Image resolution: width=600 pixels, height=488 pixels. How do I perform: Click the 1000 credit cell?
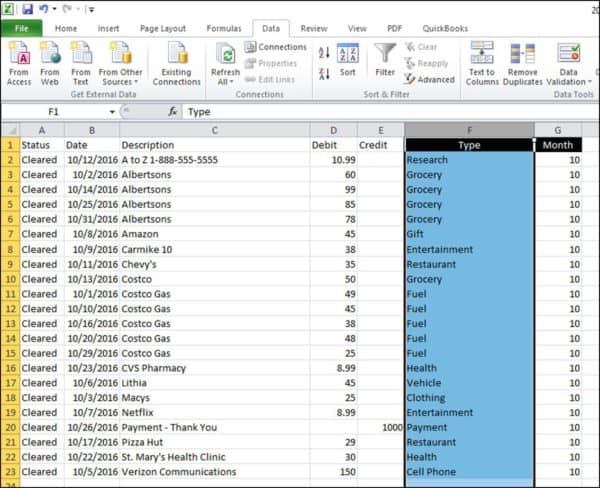[x=381, y=427]
